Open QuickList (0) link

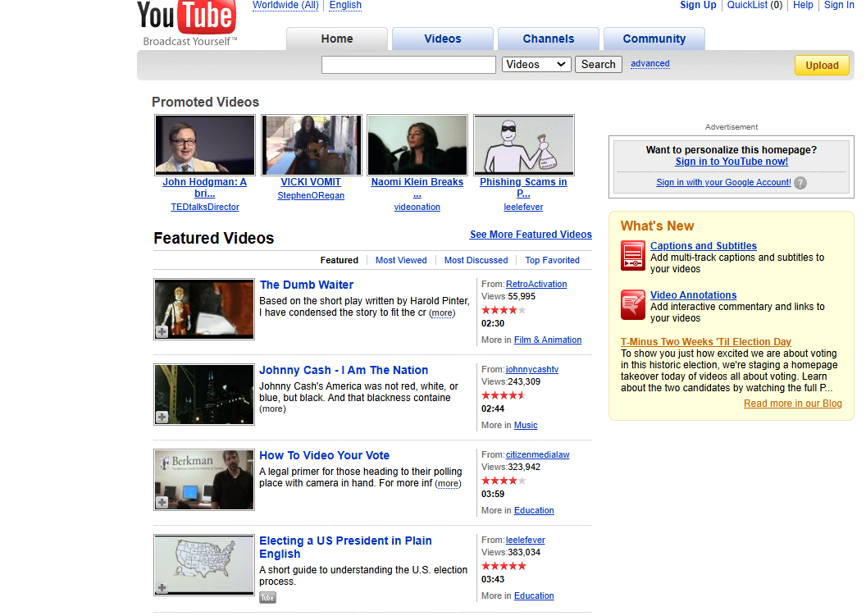754,5
